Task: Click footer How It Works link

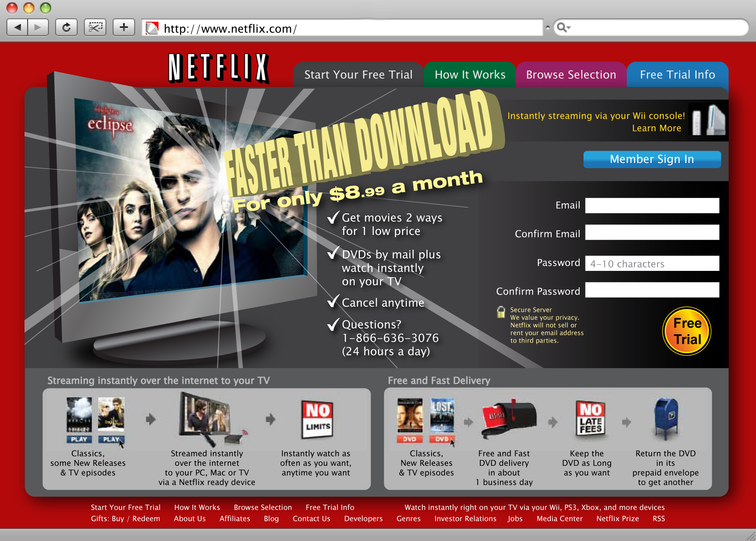Action: pyautogui.click(x=197, y=507)
